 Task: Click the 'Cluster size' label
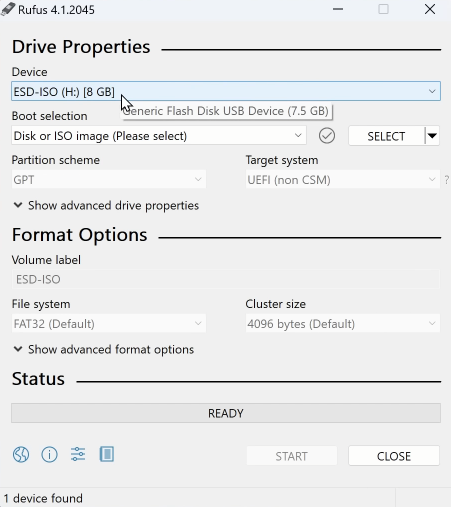[x=275, y=304]
